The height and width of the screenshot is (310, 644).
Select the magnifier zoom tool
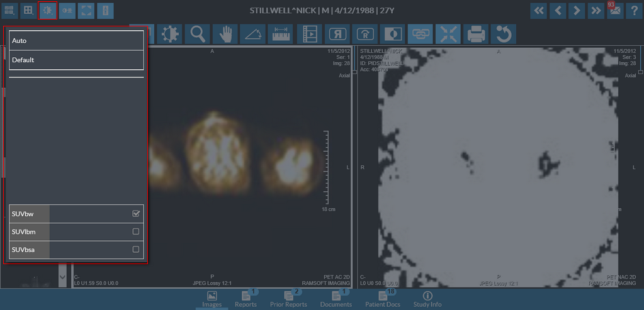click(x=197, y=34)
